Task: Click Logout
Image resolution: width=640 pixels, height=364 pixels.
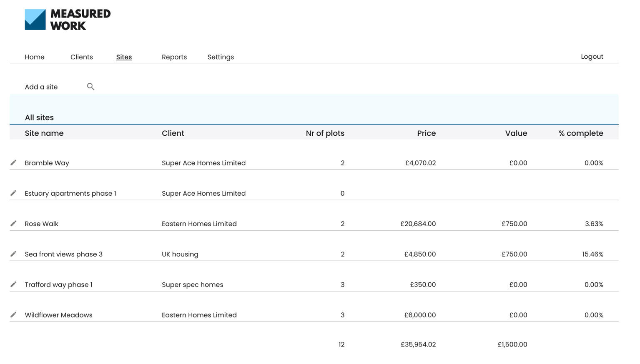Action: tap(592, 57)
